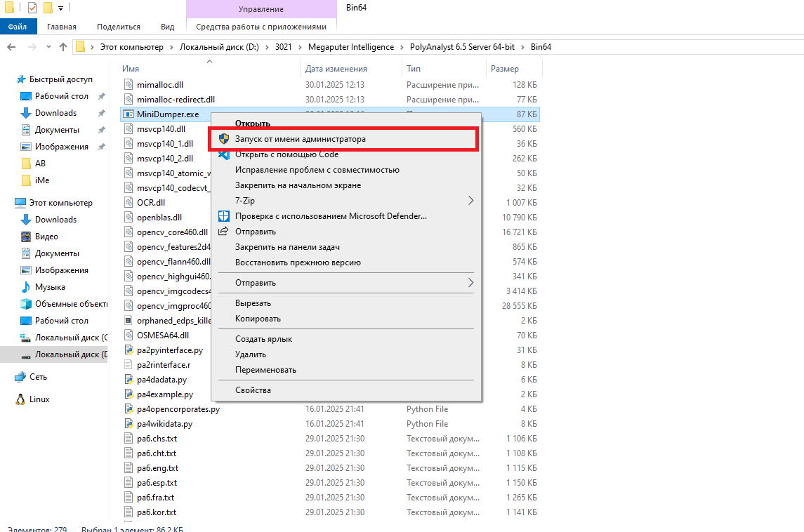Click Megaputer Intelligence breadcrumb
This screenshot has width=804, height=532.
click(351, 47)
